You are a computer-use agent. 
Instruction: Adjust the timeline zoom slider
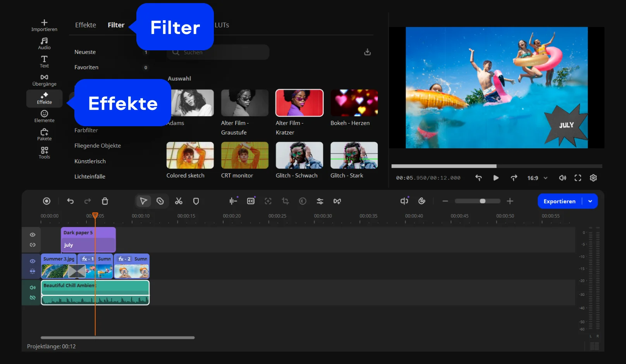[x=482, y=201]
